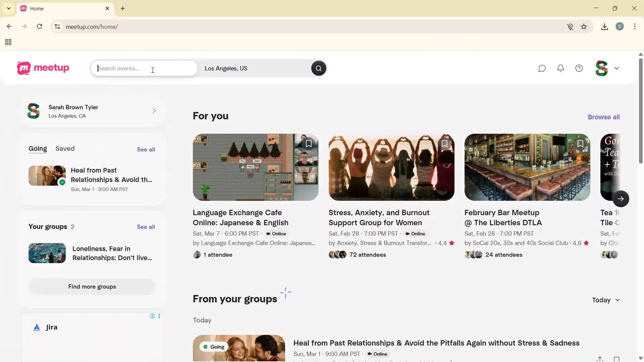The height and width of the screenshot is (362, 644).
Task: Click the Meetup logo
Action: [x=43, y=68]
